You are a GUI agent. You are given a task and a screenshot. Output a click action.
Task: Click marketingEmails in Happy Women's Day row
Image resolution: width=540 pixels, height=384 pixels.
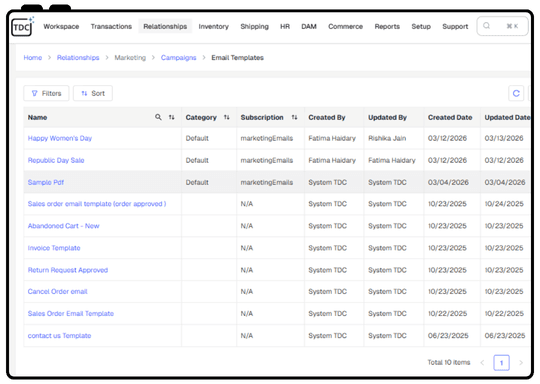(x=267, y=138)
